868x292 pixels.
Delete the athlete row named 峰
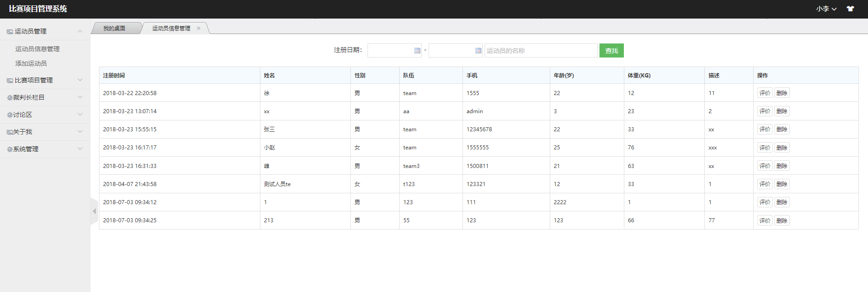[x=782, y=166]
